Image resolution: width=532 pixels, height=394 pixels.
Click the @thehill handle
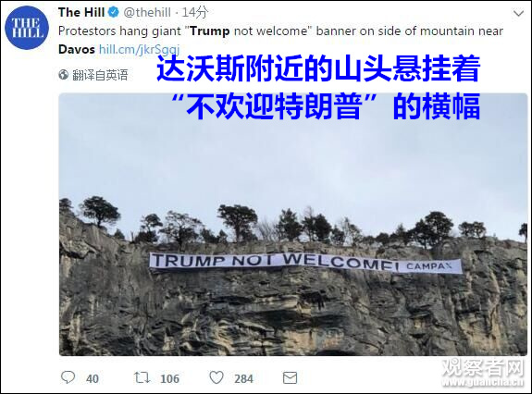click(x=147, y=12)
